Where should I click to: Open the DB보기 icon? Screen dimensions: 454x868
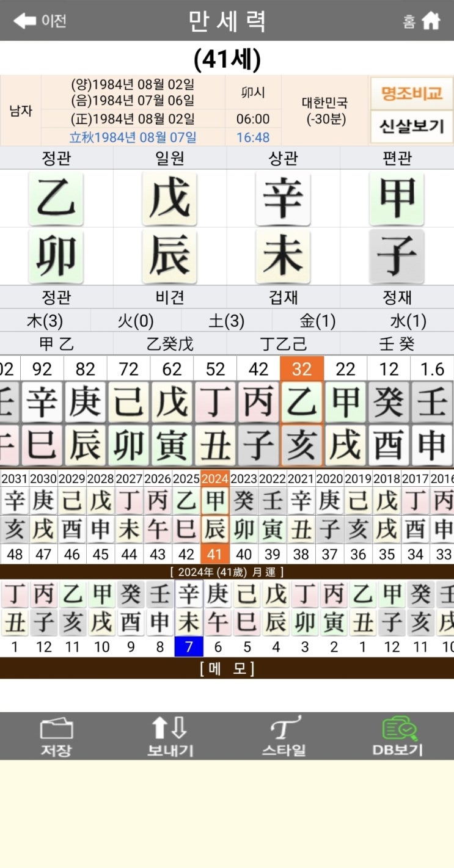tap(398, 737)
